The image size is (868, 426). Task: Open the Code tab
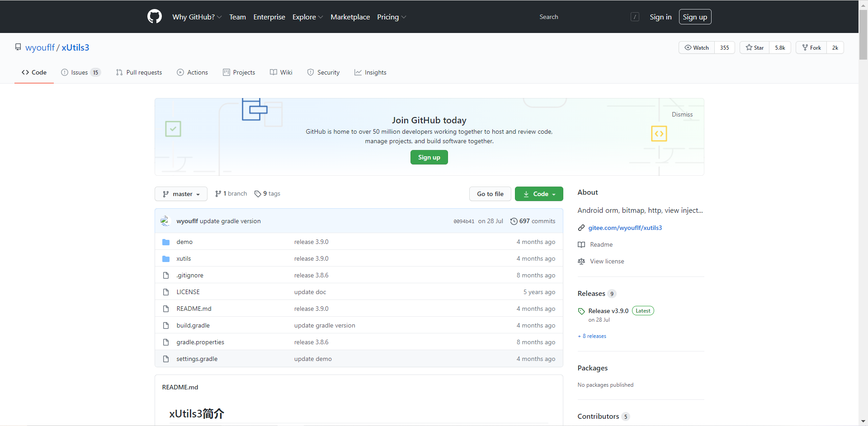pos(34,72)
